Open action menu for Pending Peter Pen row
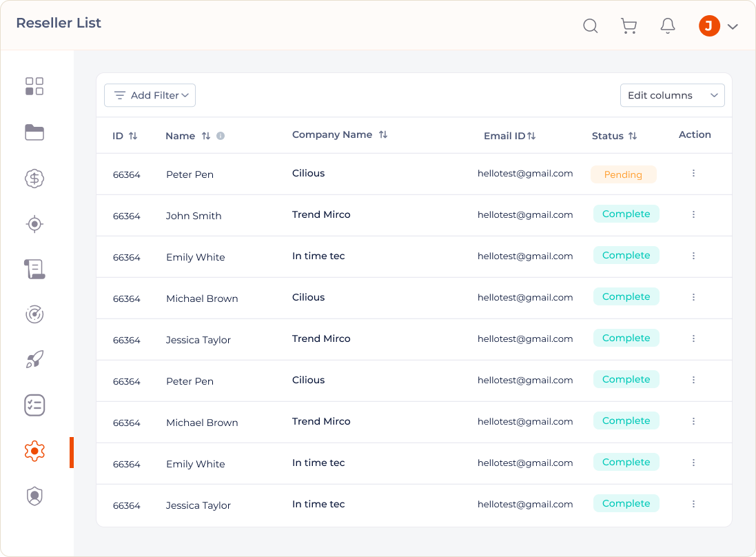Viewport: 756px width, 557px height. click(x=693, y=173)
